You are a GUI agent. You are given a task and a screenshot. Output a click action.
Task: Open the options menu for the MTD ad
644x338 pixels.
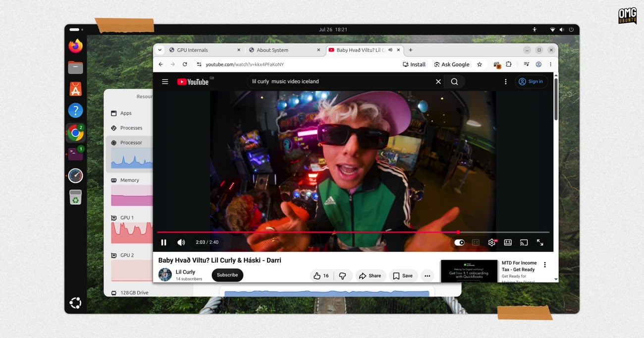[x=544, y=265]
